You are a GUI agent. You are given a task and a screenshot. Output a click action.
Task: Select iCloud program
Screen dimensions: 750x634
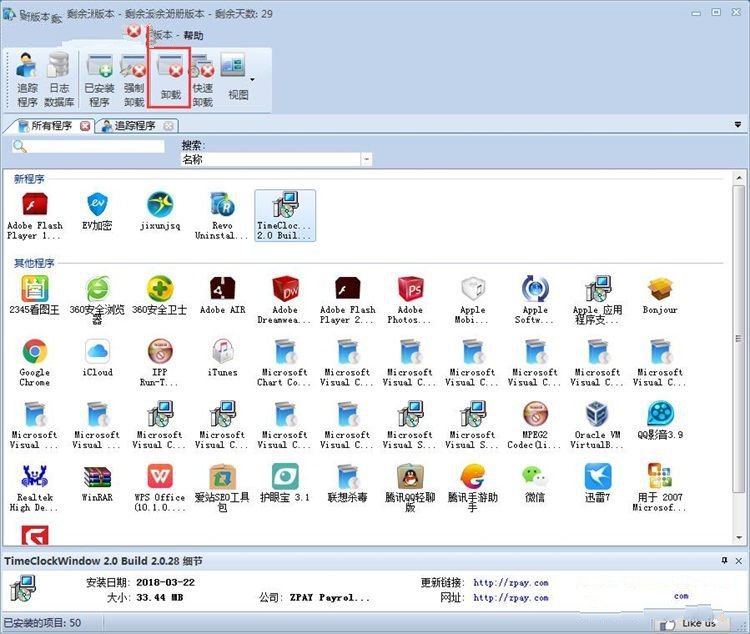point(98,358)
